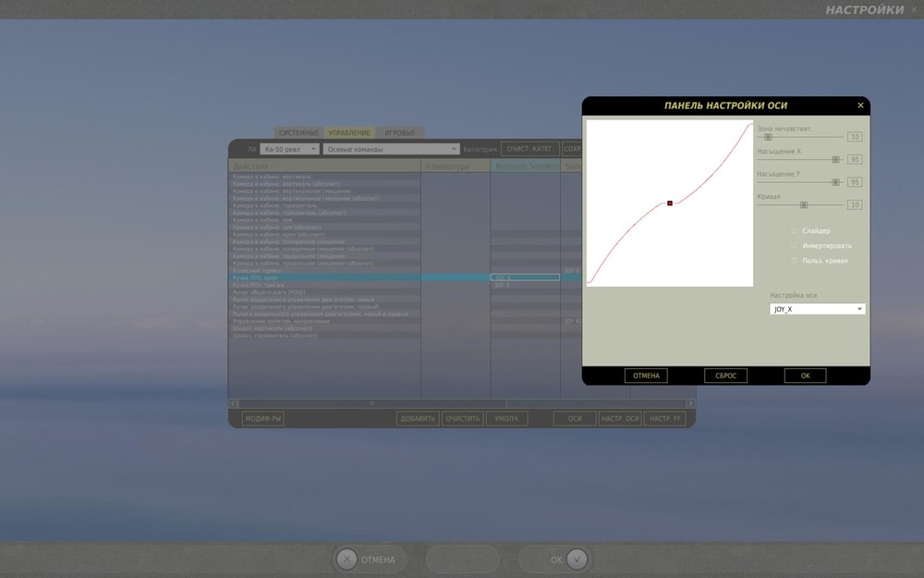Select the row 'Камера в кабине, крен (абсолют)'
This screenshot has height=578, width=924.
click(x=324, y=234)
